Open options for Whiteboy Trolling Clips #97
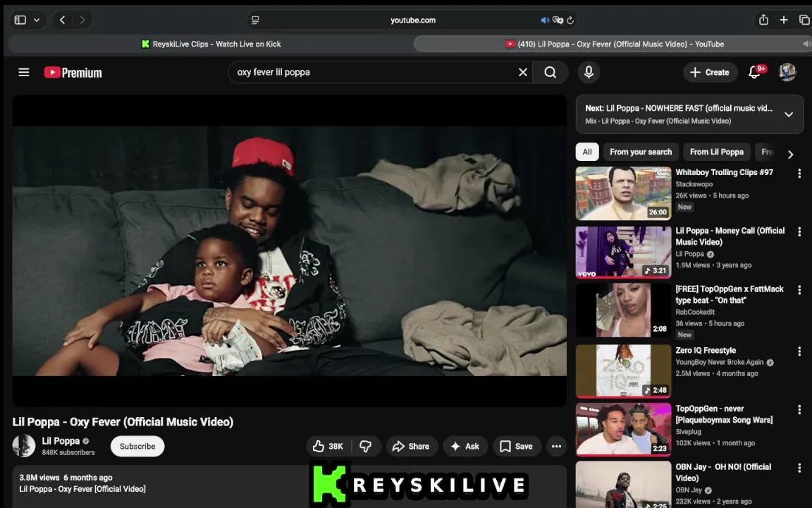This screenshot has height=508, width=812. tap(799, 174)
